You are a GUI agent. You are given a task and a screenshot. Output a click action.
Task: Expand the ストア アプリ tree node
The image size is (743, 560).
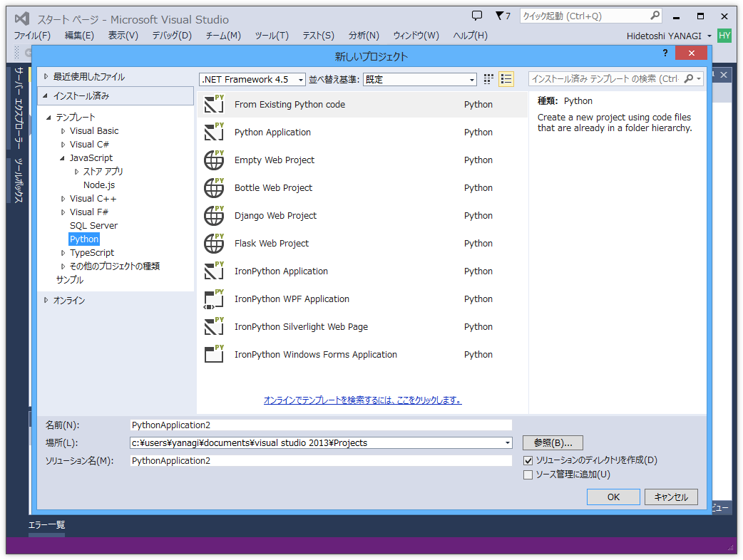click(x=76, y=172)
